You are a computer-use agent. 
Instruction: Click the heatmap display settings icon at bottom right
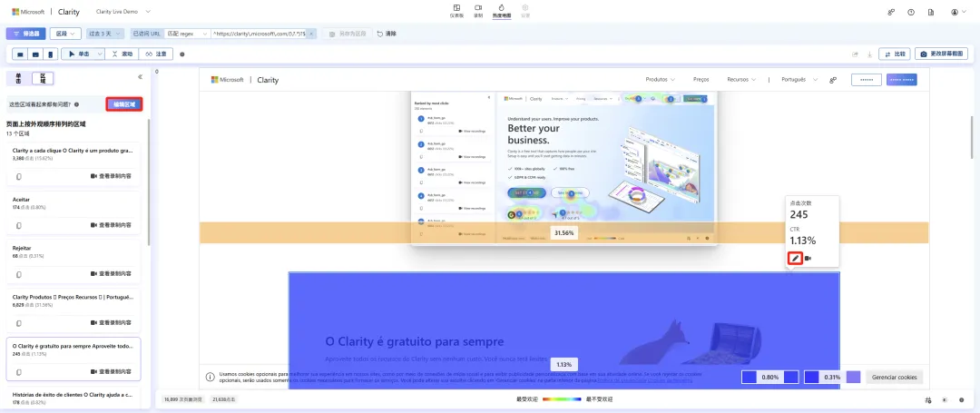[x=928, y=400]
